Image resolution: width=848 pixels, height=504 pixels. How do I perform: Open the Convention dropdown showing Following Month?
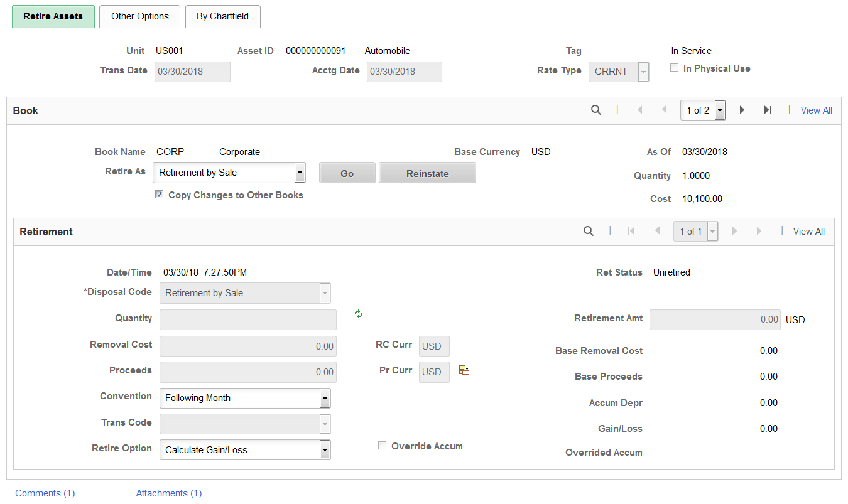pos(325,397)
